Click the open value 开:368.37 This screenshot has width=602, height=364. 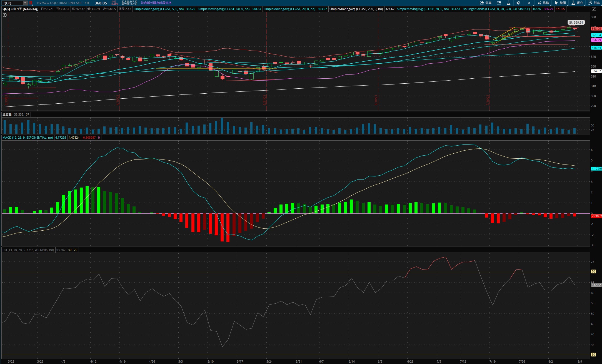[x=63, y=9]
